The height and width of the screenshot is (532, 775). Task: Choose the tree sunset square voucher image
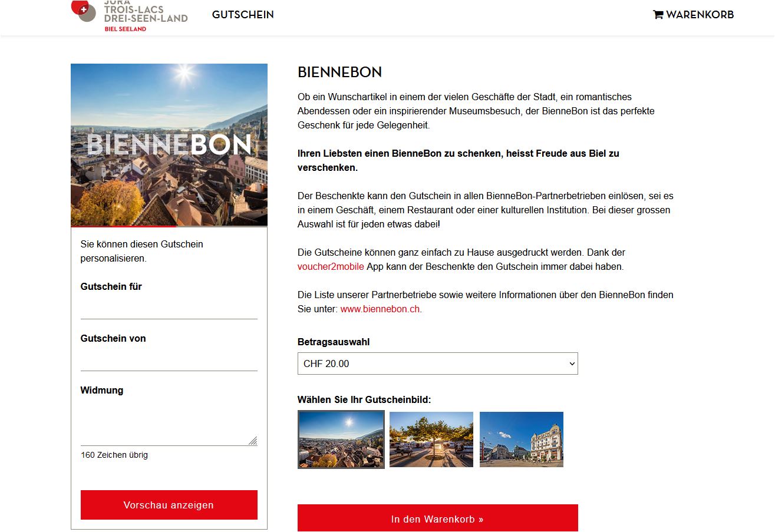431,440
